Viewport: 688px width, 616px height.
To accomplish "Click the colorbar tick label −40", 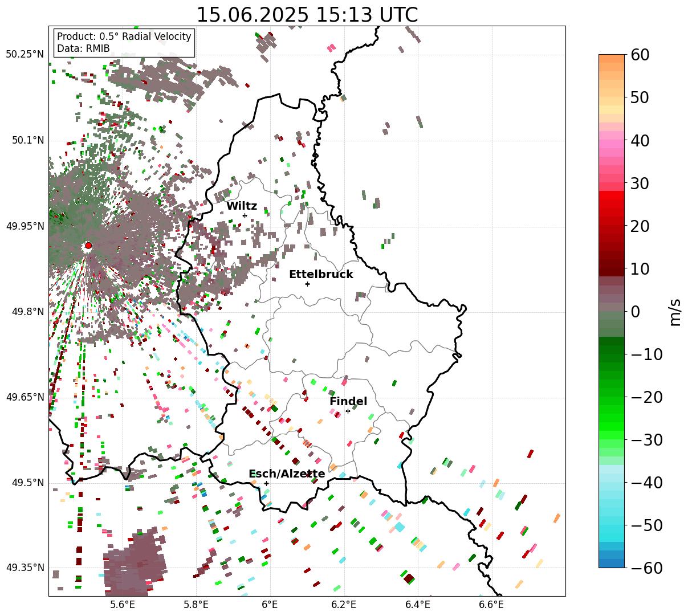I will [646, 483].
